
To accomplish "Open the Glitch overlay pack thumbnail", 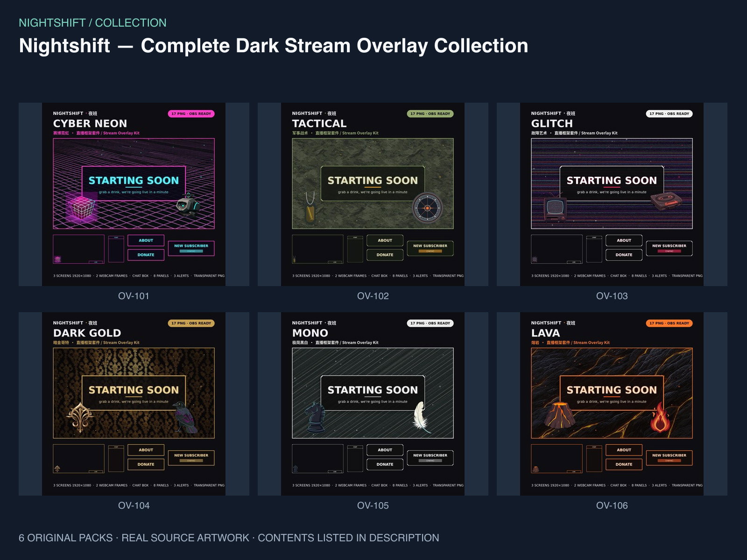I will 612,194.
